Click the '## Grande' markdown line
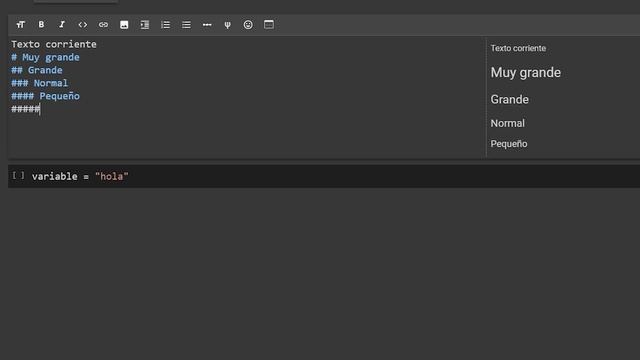This screenshot has width=640, height=360. [37, 70]
